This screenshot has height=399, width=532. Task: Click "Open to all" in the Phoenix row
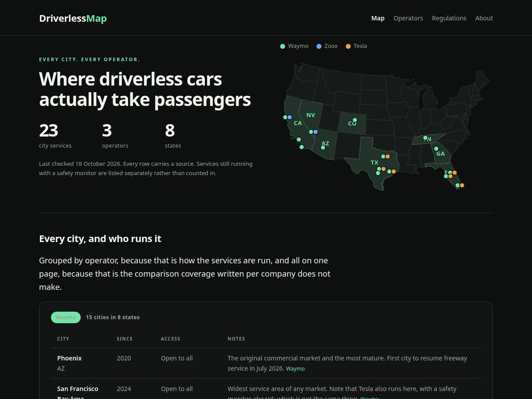(177, 358)
